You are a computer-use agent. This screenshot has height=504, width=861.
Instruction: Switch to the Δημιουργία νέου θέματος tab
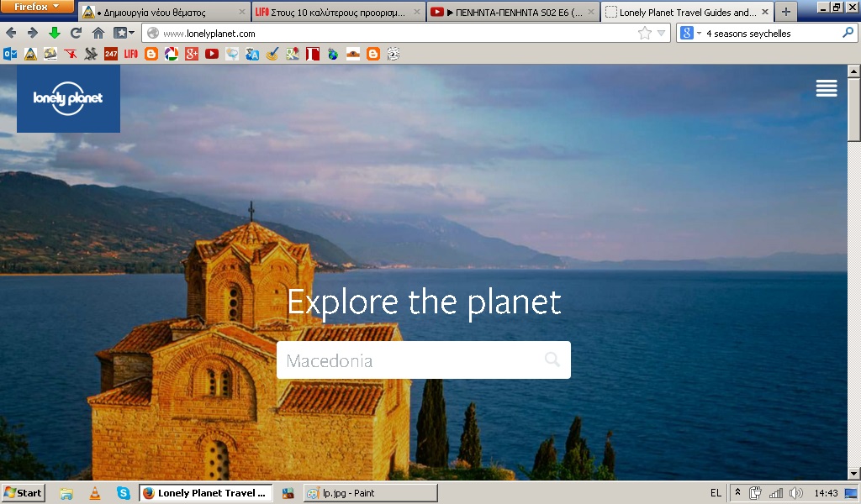click(x=164, y=12)
